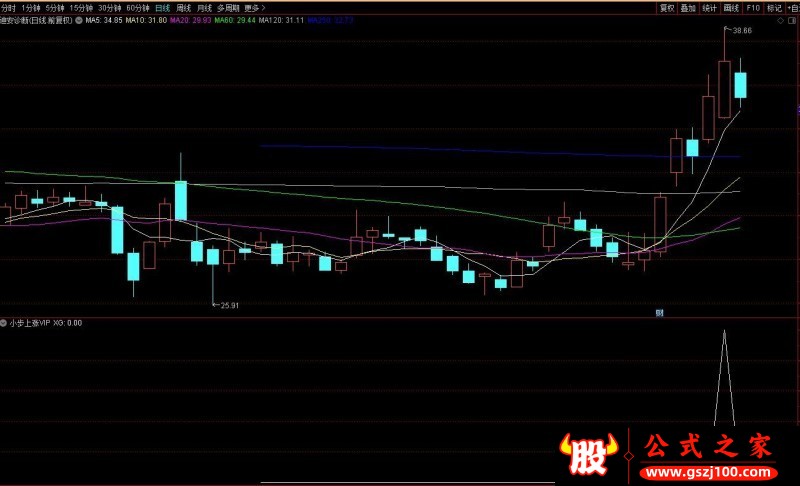This screenshot has height=486, width=800.
Task: Expand the 更多 periods menu
Action: 255,8
